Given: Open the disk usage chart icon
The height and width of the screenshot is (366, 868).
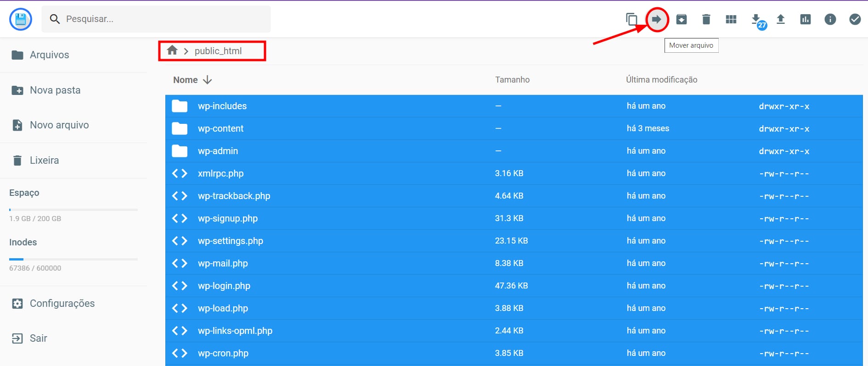Looking at the screenshot, I should point(805,19).
